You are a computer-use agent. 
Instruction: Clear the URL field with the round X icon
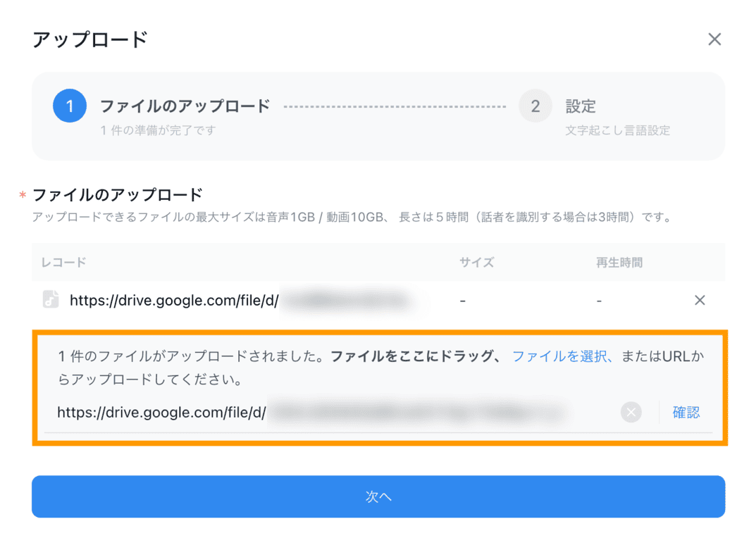tap(631, 412)
